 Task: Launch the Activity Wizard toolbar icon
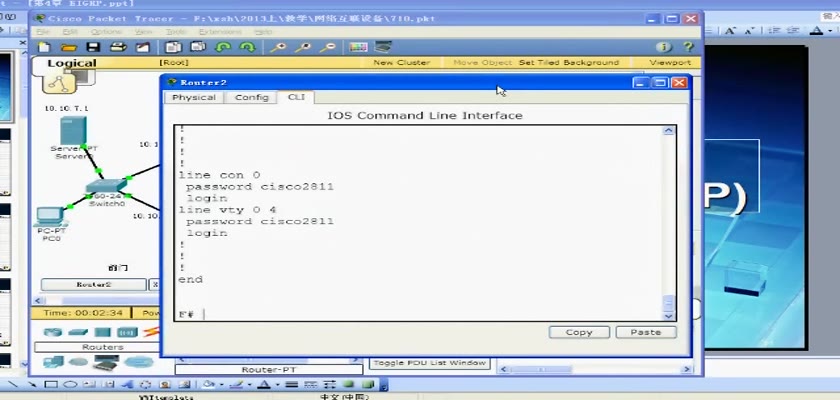coord(142,47)
